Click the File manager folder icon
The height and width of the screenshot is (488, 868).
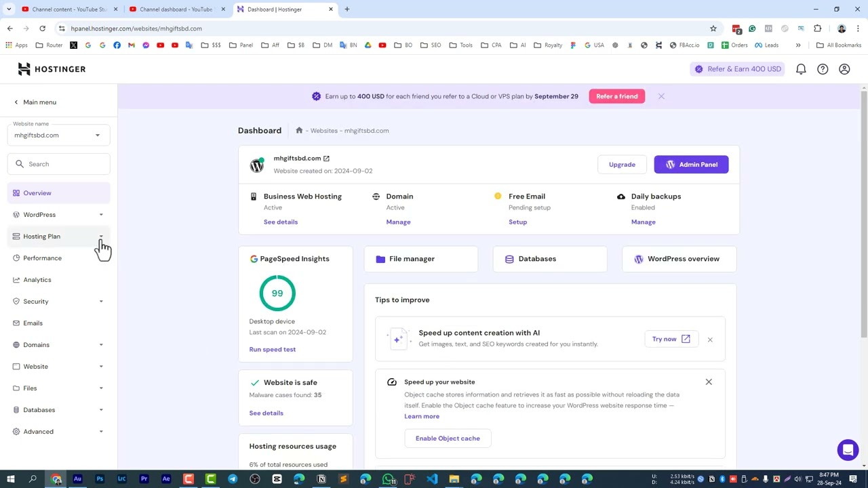point(380,259)
